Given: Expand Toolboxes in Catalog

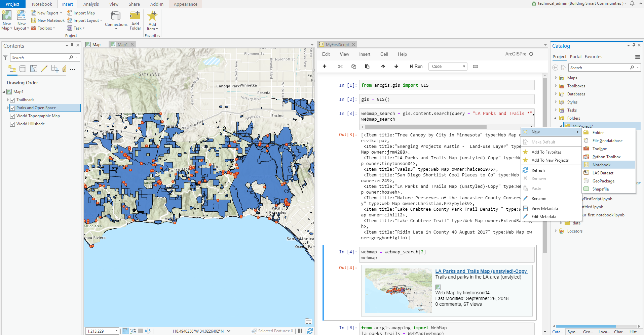Looking at the screenshot, I should 556,86.
